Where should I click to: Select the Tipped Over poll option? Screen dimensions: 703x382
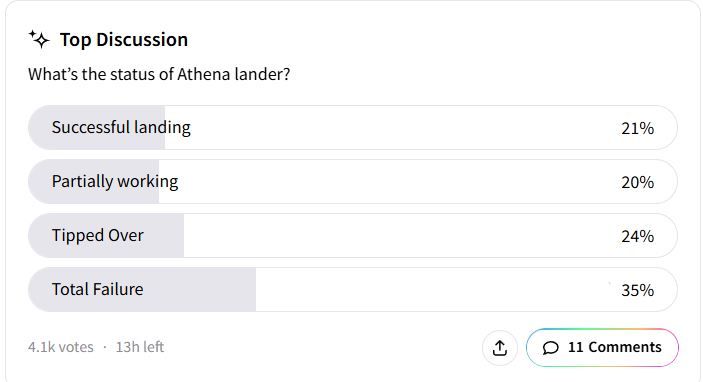352,235
